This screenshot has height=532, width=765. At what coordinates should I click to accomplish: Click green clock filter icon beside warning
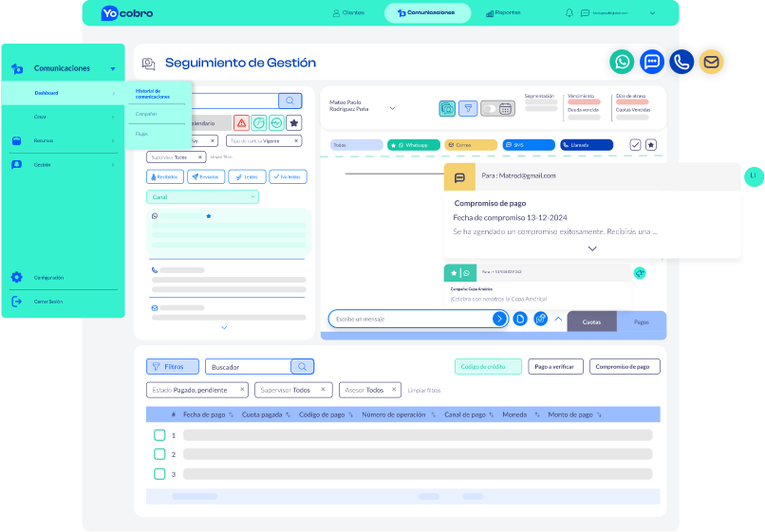[259, 123]
